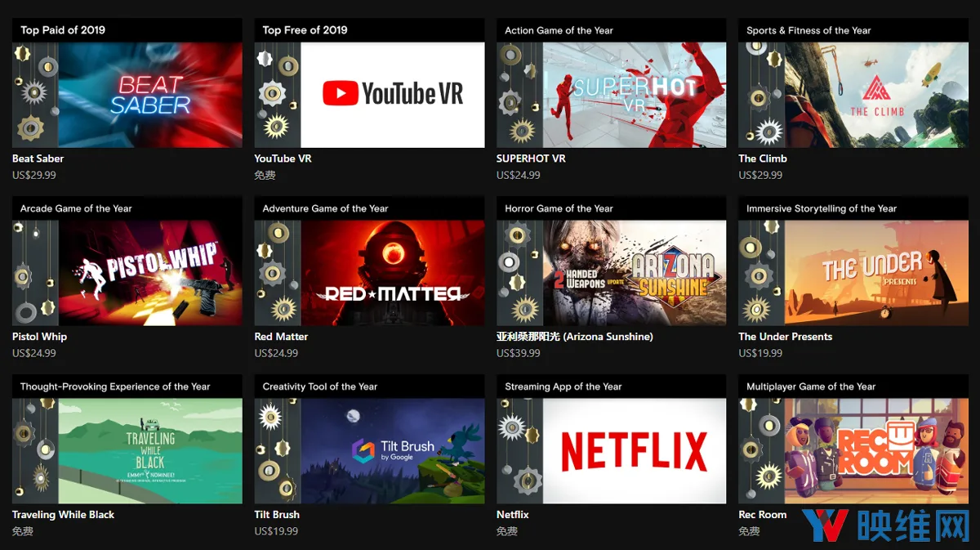Select 'Horror Game of the Year' heading
The width and height of the screenshot is (980, 550).
559,208
